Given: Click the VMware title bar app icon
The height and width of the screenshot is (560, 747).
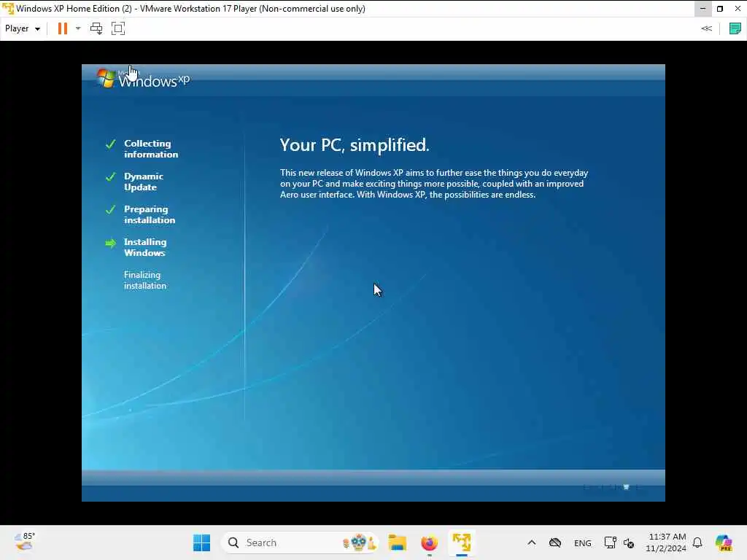Looking at the screenshot, I should pyautogui.click(x=8, y=9).
